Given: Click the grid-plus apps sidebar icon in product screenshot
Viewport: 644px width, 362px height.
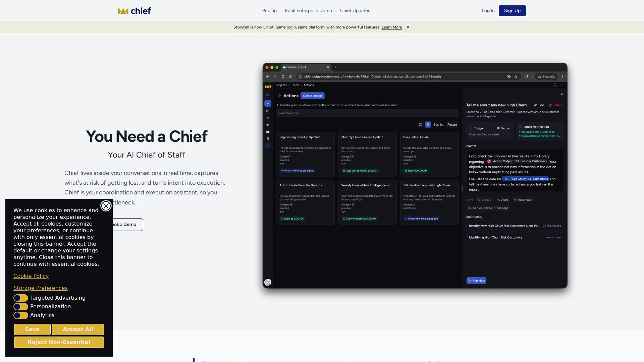Looking at the screenshot, I should pos(268,125).
